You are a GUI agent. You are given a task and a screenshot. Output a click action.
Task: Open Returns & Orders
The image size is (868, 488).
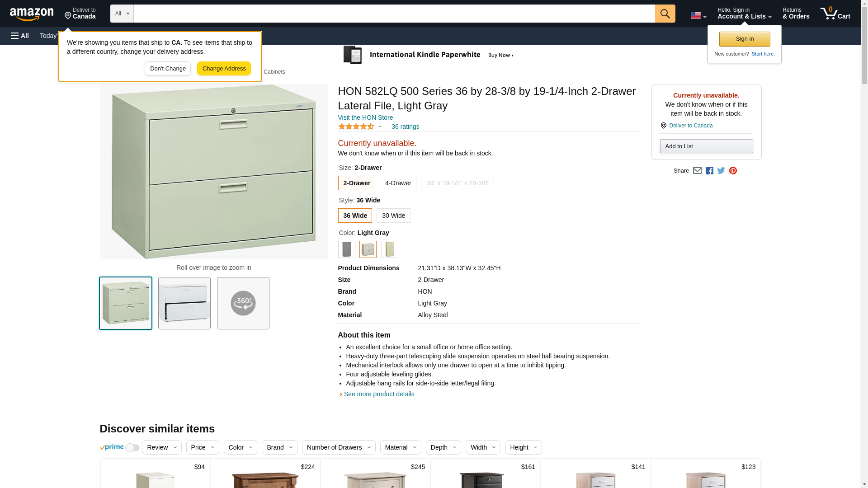(x=796, y=14)
